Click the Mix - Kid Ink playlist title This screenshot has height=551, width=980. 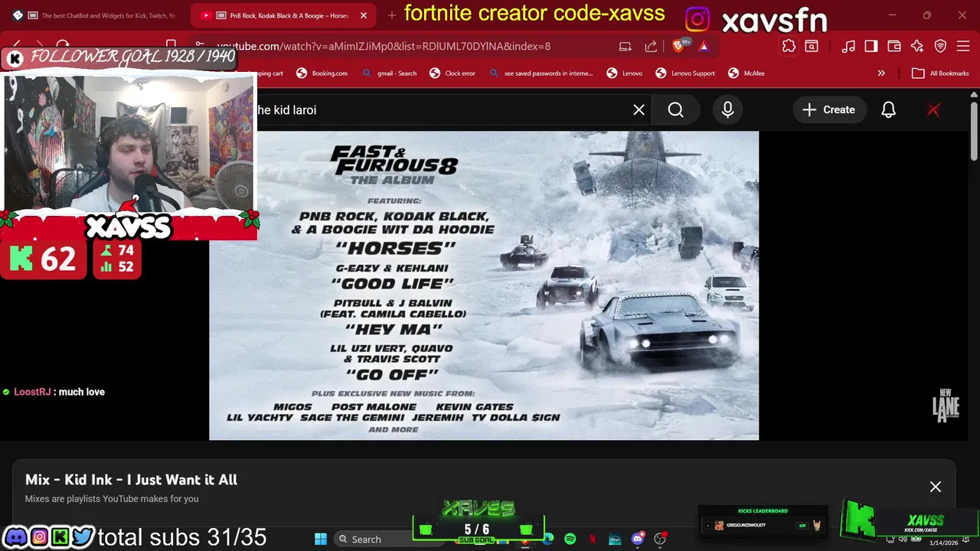point(131,480)
